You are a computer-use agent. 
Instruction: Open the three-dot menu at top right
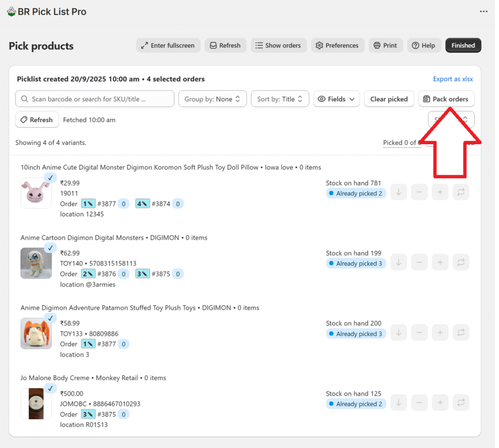pos(483,12)
